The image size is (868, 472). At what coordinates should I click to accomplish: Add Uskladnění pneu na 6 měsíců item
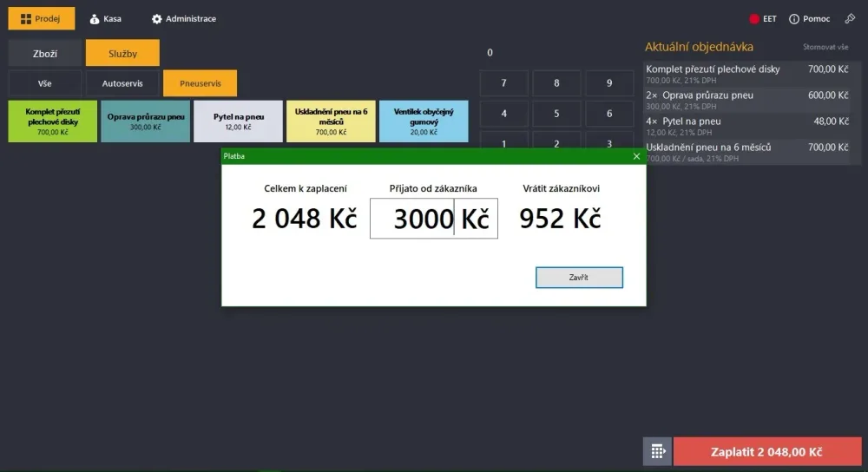tap(331, 121)
